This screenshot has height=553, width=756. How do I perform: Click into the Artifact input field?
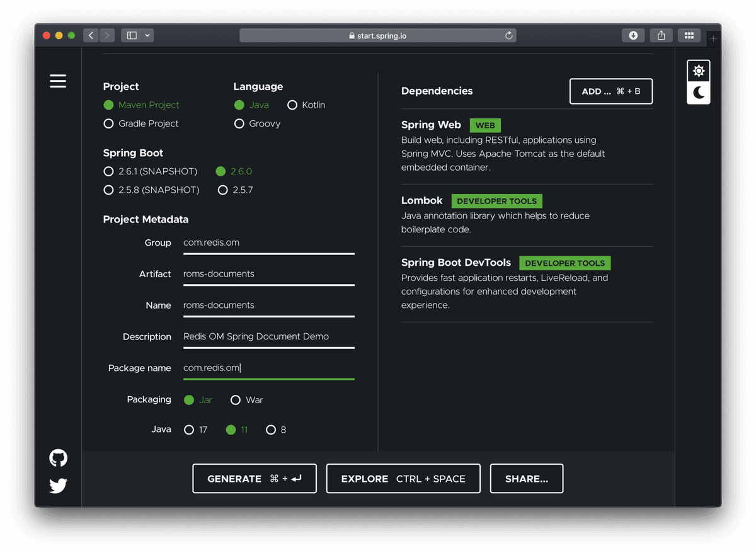pyautogui.click(x=268, y=274)
